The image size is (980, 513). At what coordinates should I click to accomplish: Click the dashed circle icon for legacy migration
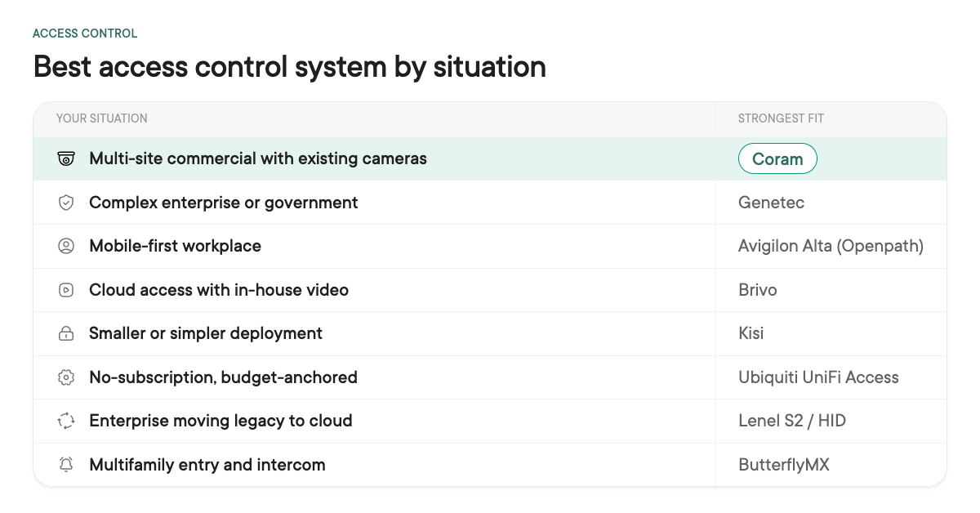click(66, 421)
